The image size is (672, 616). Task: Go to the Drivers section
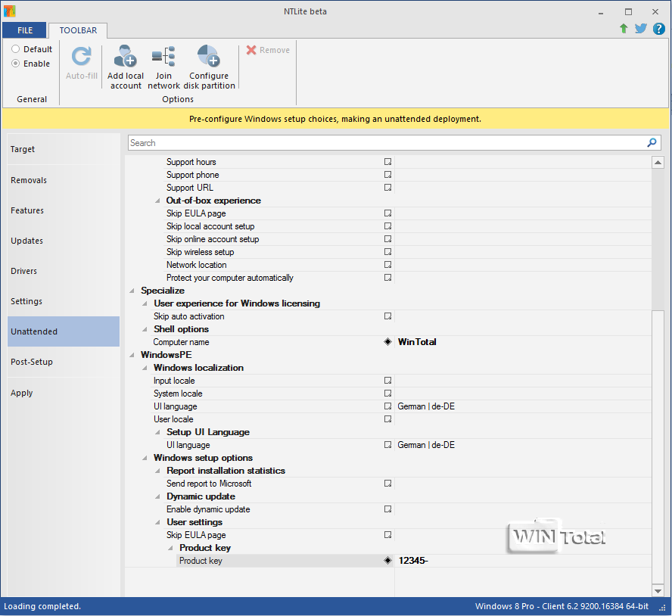24,271
